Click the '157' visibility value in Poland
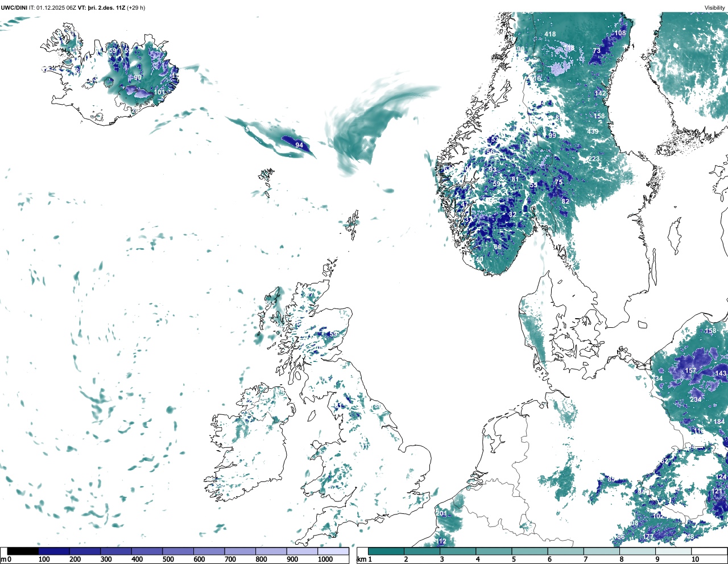The height and width of the screenshot is (564, 728). 690,370
